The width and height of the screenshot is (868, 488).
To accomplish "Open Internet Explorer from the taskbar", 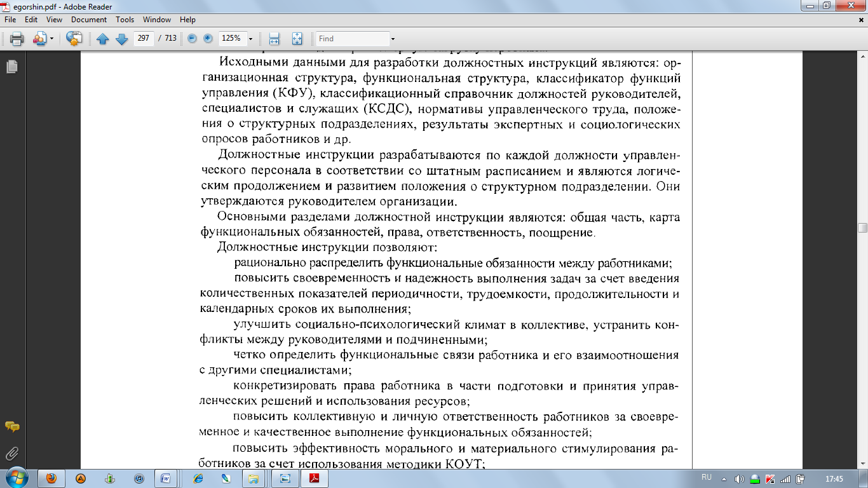I will [x=198, y=478].
